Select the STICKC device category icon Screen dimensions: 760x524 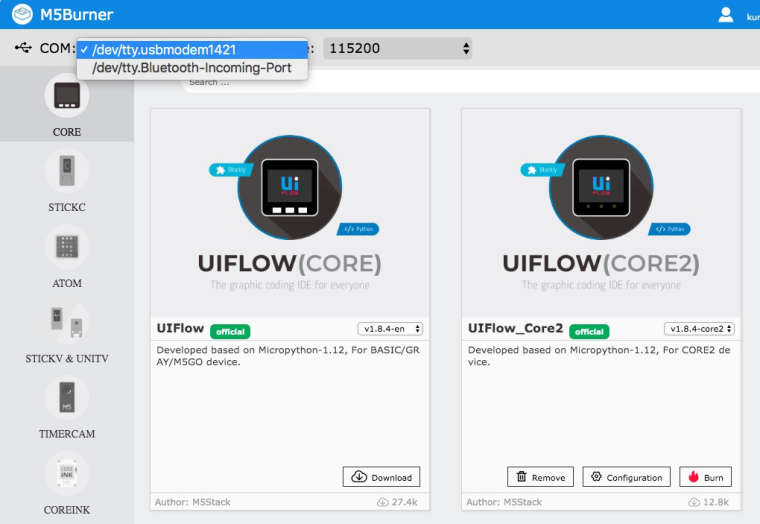(x=67, y=171)
